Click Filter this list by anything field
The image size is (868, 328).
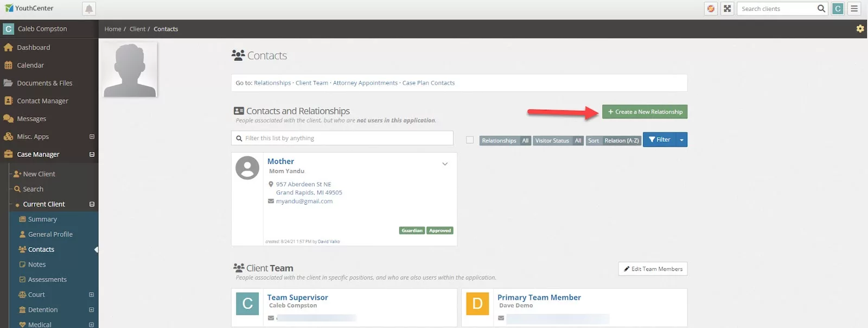[x=342, y=138]
